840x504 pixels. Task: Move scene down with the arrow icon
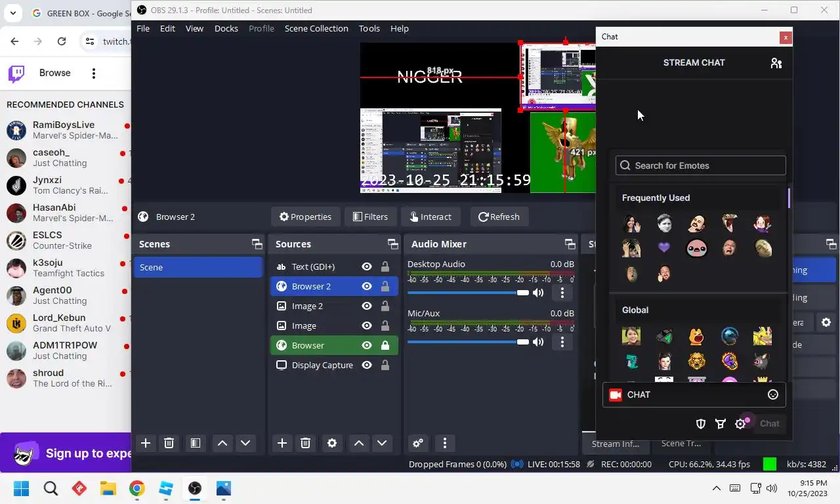tap(245, 443)
